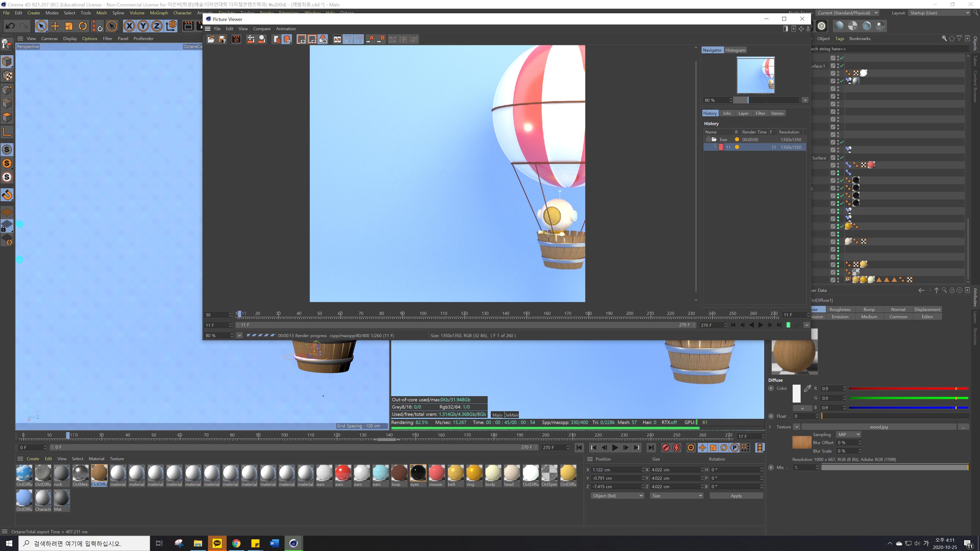980x551 pixels.
Task: Open the Size dropdown in coordinates
Action: 676,496
